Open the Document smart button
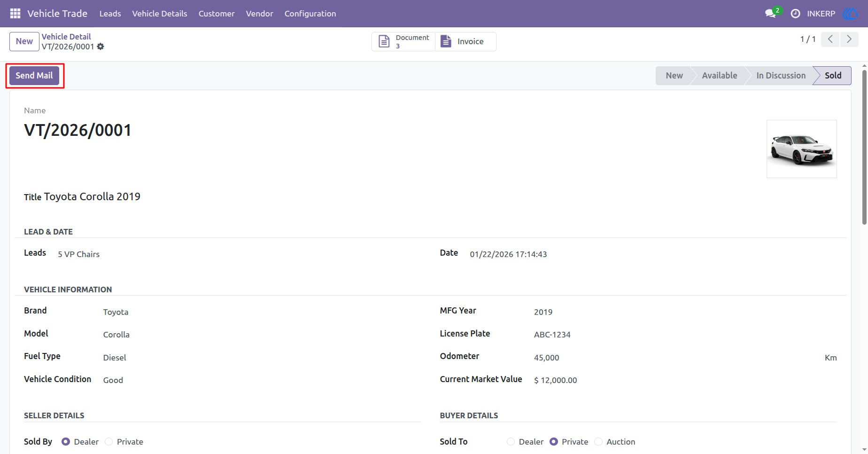The width and height of the screenshot is (868, 454). point(404,41)
